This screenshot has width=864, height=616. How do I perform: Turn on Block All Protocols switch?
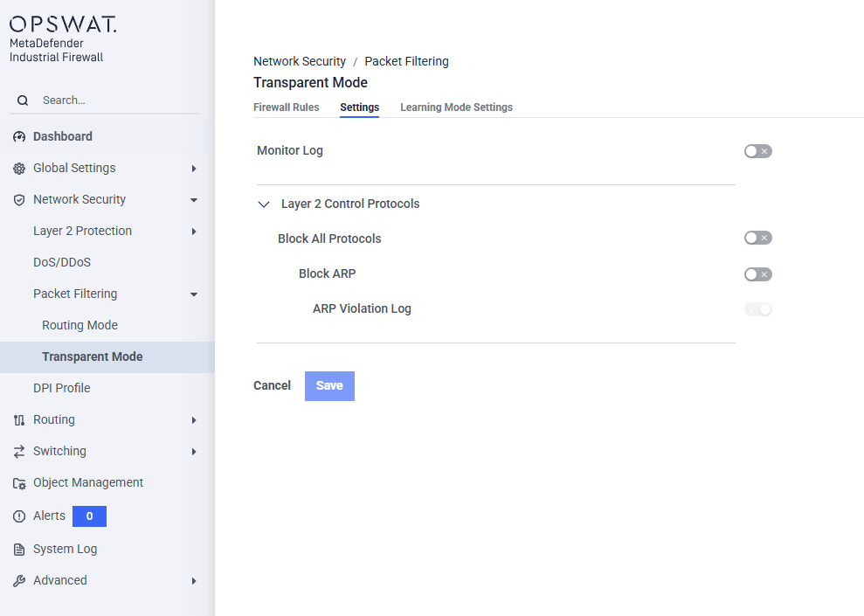(757, 238)
